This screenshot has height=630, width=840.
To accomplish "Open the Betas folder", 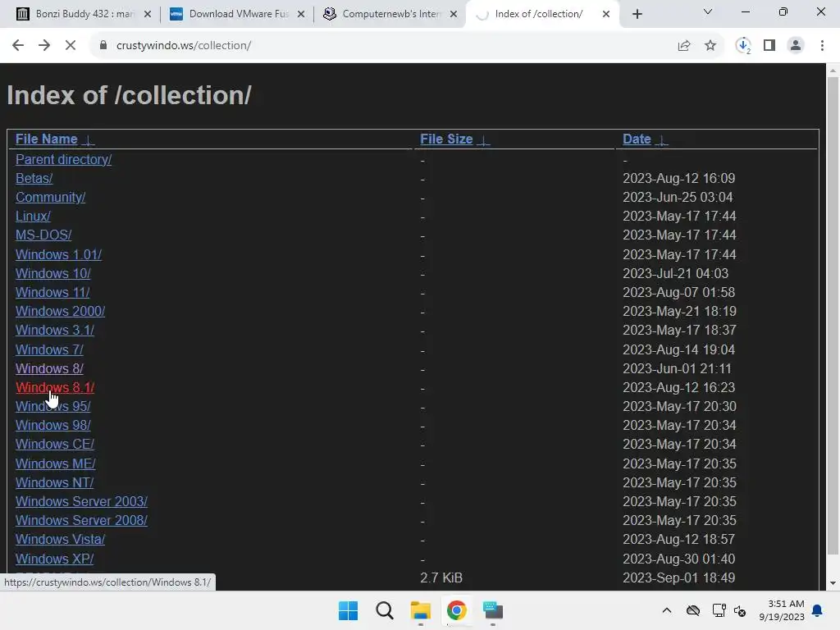I will pos(34,178).
